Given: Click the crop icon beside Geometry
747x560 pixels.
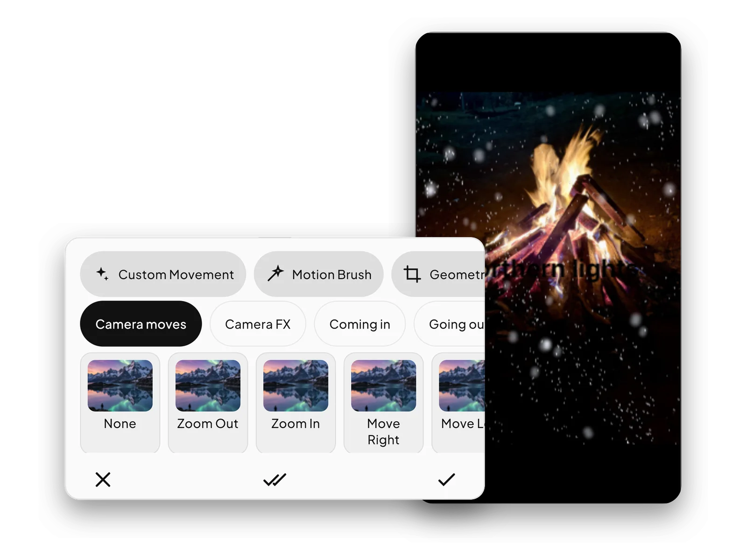Looking at the screenshot, I should click(412, 274).
